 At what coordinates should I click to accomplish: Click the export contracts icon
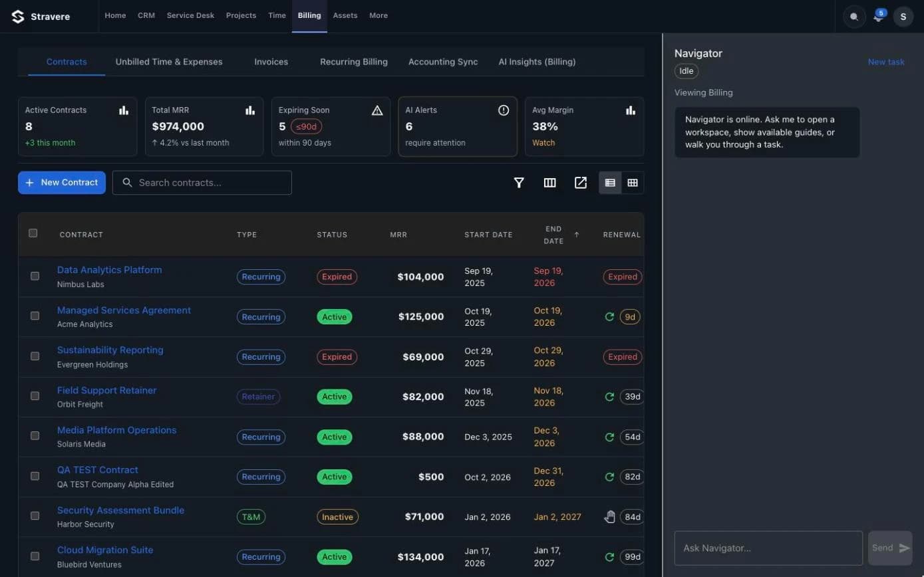coord(581,183)
